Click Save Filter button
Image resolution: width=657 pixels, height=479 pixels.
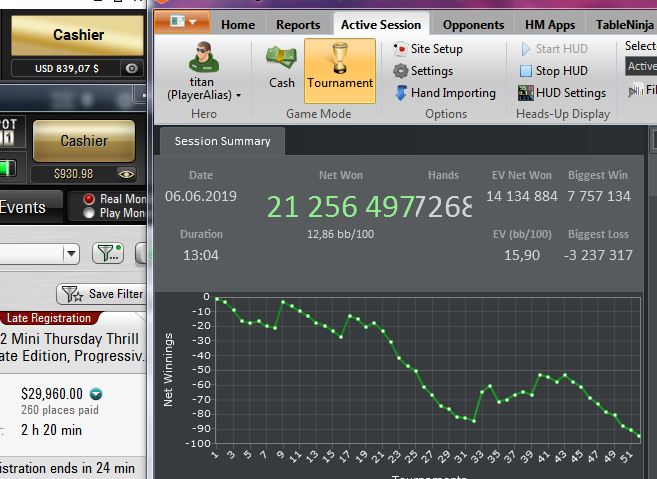pyautogui.click(x=101, y=294)
